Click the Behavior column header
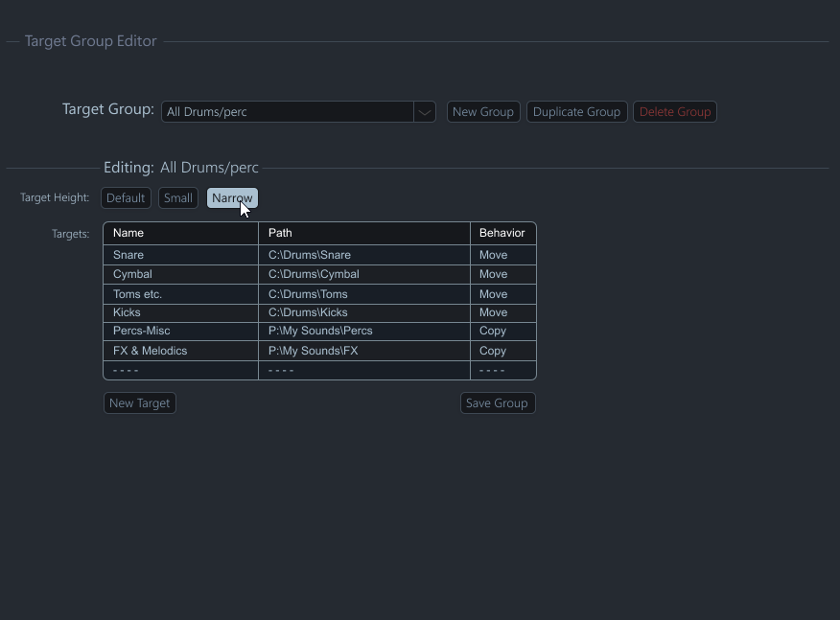The height and width of the screenshot is (620, 840). click(502, 233)
